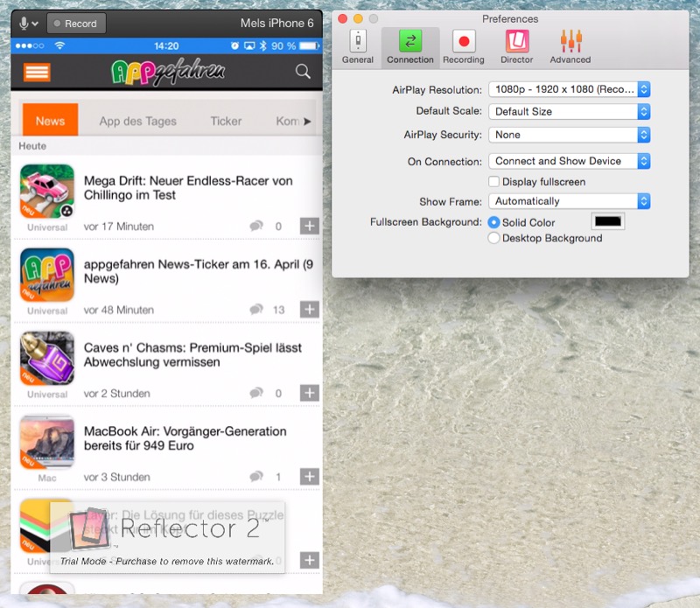Open the AirPlay Resolution dropdown

point(569,89)
